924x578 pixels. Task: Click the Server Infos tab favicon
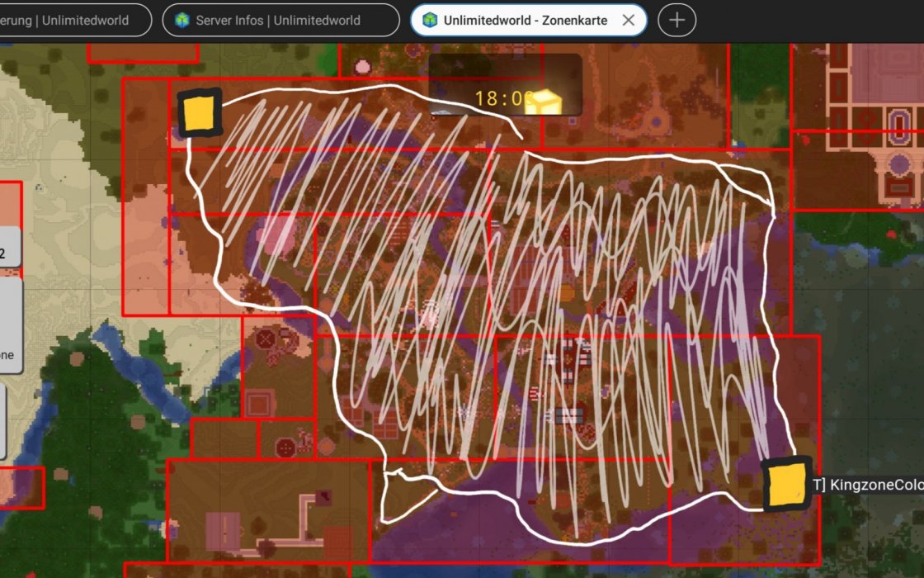(182, 20)
